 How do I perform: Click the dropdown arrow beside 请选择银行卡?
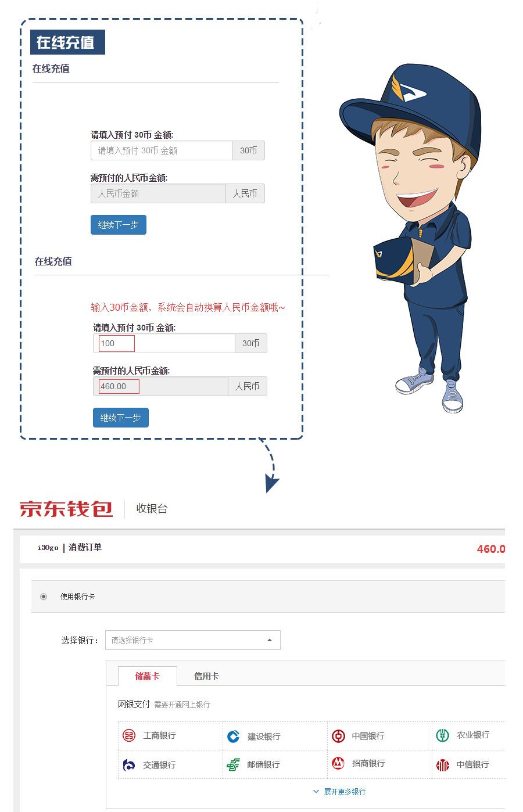tap(270, 640)
